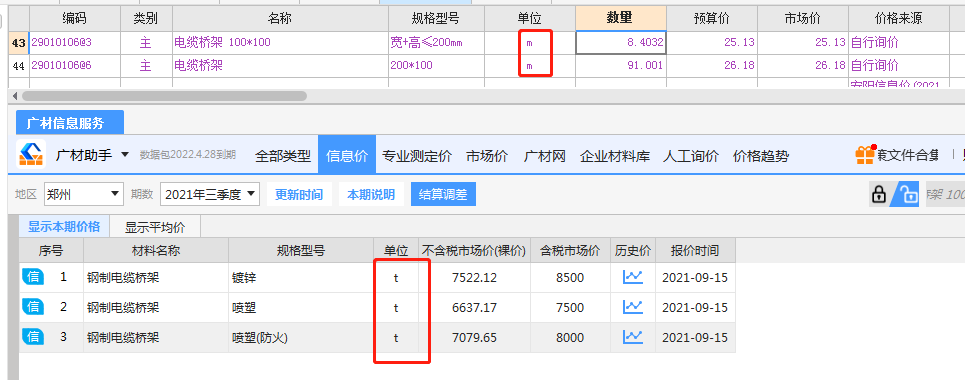Click quantity cell 91.001
Screen dimensions: 965x380
tap(620, 65)
